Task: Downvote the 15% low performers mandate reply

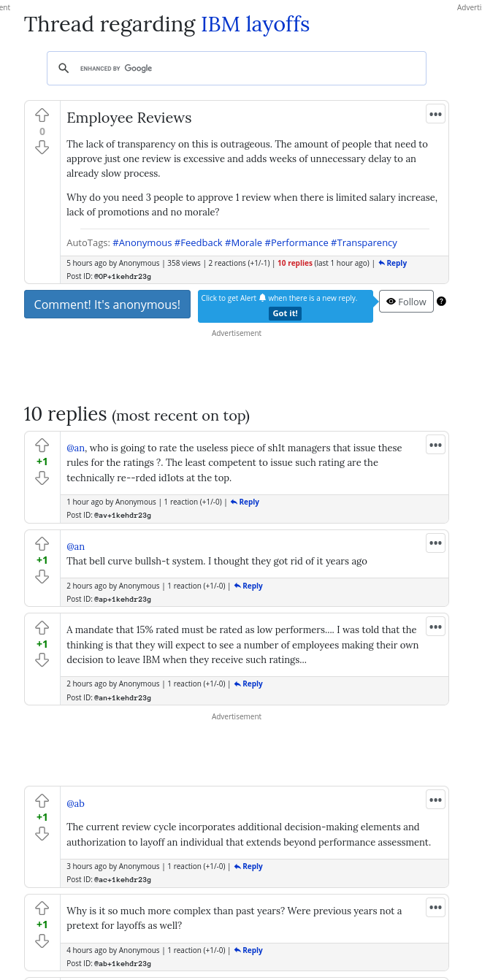Action: tap(42, 660)
